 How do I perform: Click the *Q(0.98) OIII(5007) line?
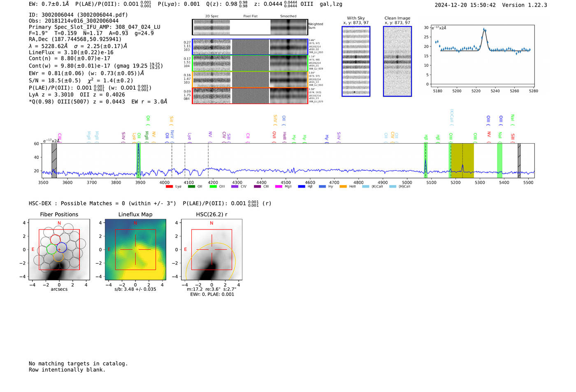(98, 102)
